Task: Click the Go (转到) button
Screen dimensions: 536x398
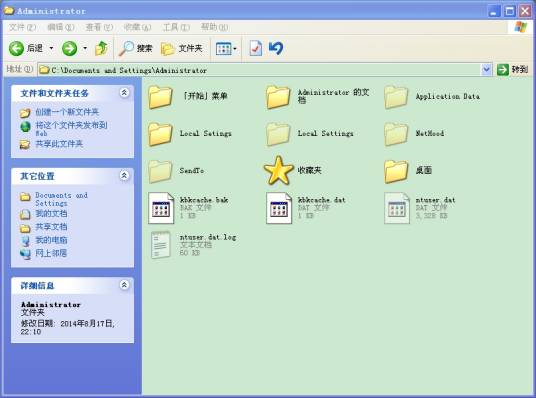Action: click(x=512, y=70)
